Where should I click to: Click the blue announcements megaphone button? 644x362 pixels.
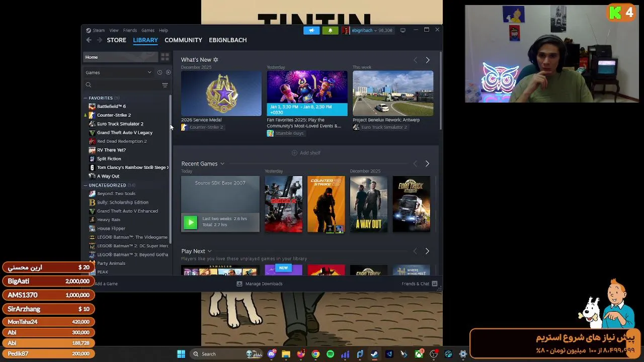click(311, 30)
